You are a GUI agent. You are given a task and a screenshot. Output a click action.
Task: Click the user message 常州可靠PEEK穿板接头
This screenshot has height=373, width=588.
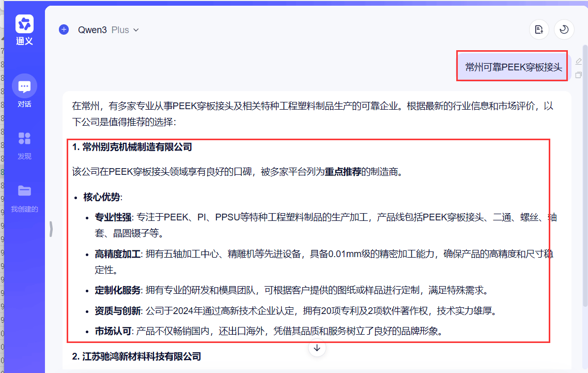(x=513, y=67)
